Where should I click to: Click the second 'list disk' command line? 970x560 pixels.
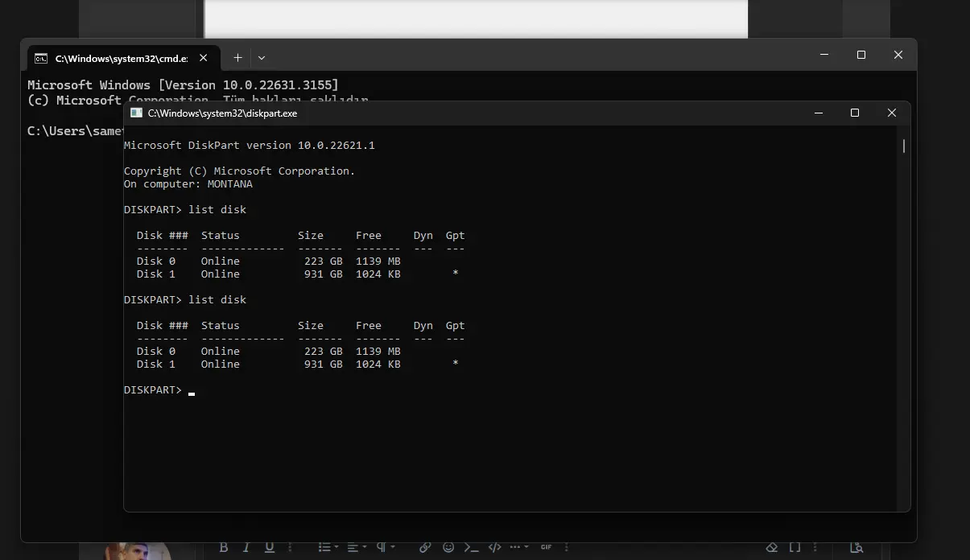tap(185, 300)
